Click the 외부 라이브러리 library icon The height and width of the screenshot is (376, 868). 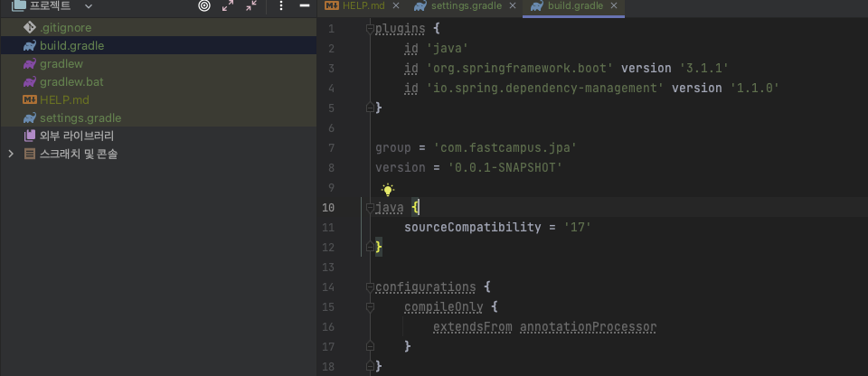click(x=29, y=136)
